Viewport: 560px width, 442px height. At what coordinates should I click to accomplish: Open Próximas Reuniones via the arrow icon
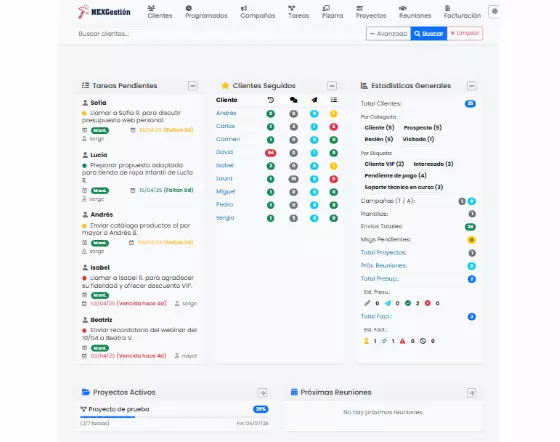[471, 393]
